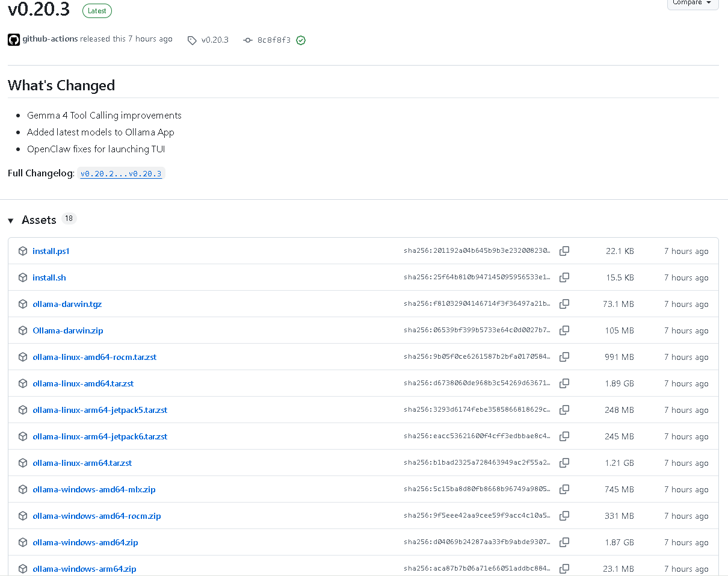Open the v0.20.3 tag link

(208, 40)
